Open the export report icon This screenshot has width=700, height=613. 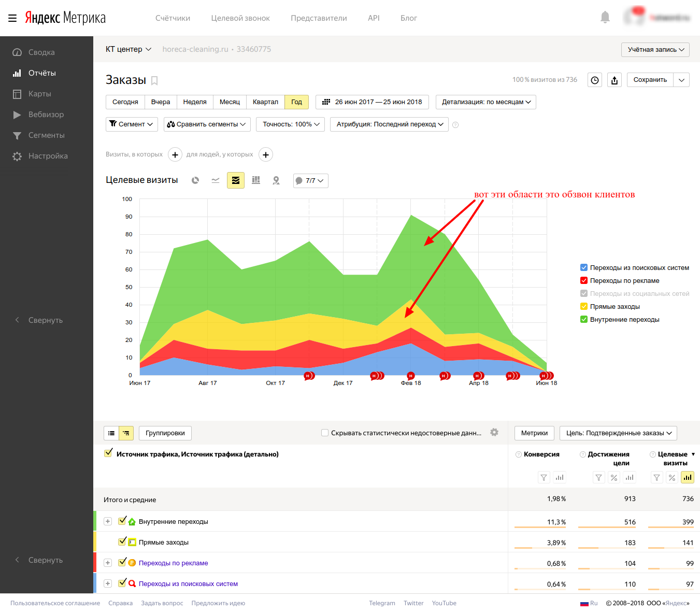(x=615, y=80)
